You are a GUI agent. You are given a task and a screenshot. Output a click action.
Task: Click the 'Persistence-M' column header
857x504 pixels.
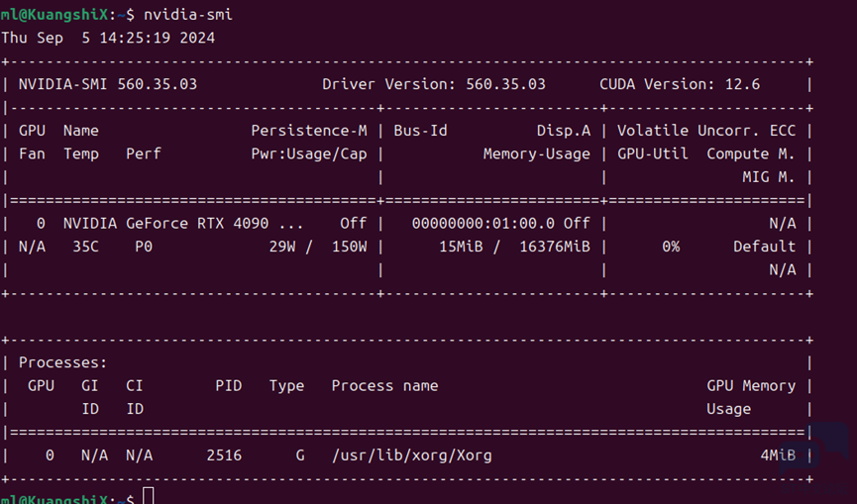(x=309, y=131)
